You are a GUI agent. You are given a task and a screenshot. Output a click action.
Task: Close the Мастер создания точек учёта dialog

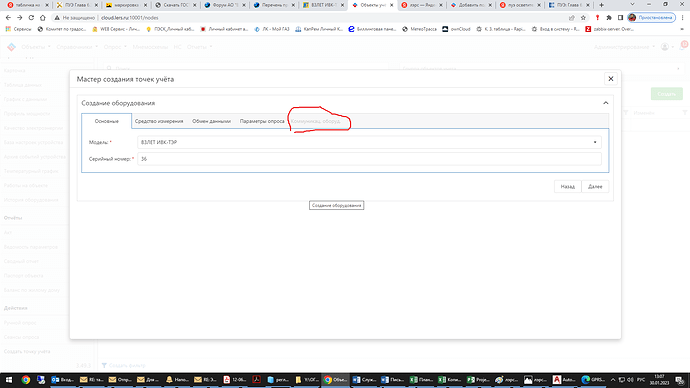[x=610, y=79]
